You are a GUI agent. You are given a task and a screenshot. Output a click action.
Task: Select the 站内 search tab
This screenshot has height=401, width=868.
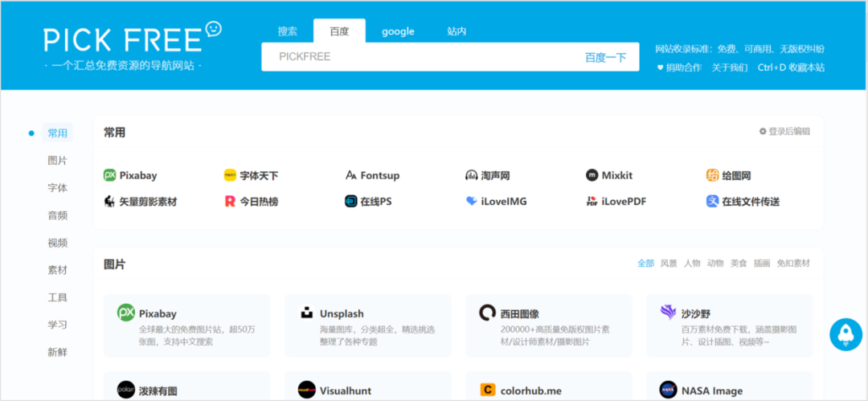457,31
